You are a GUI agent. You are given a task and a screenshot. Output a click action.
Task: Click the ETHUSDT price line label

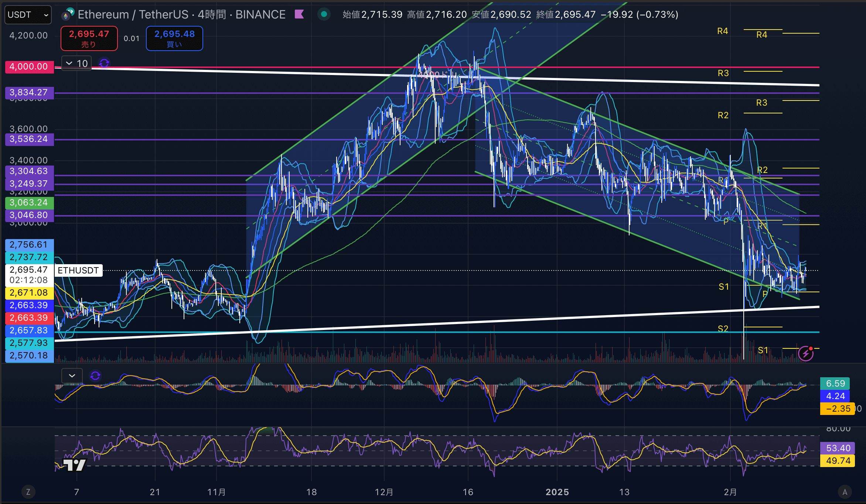78,270
